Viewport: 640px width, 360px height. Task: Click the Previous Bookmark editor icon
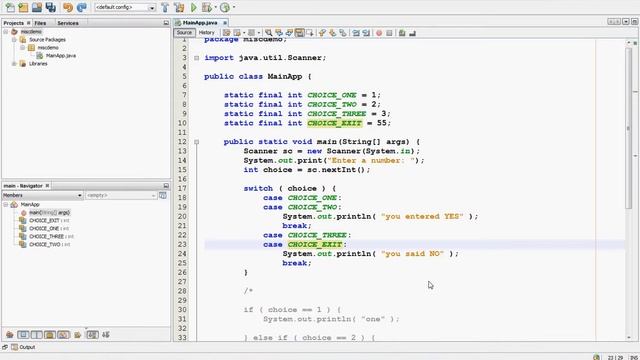tap(322, 33)
